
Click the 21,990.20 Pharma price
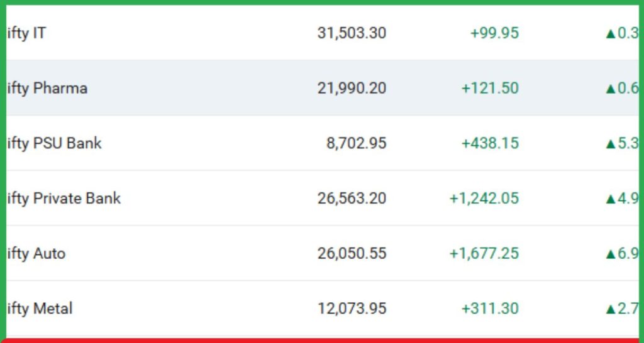pos(352,88)
